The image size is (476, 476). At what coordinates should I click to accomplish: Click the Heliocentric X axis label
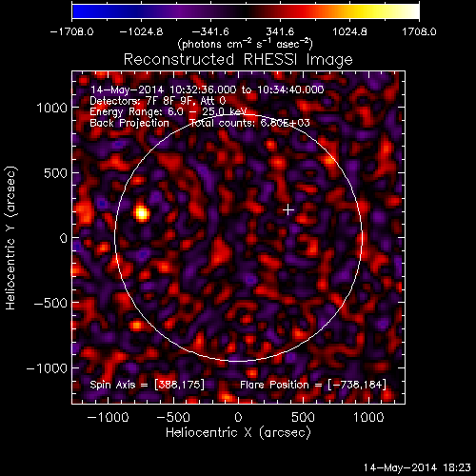(238, 432)
